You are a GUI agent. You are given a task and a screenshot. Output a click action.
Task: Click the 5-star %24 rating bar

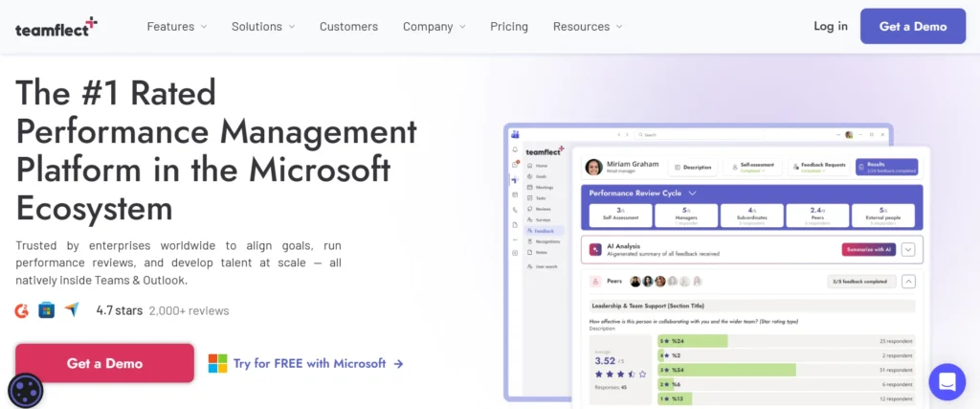(693, 341)
